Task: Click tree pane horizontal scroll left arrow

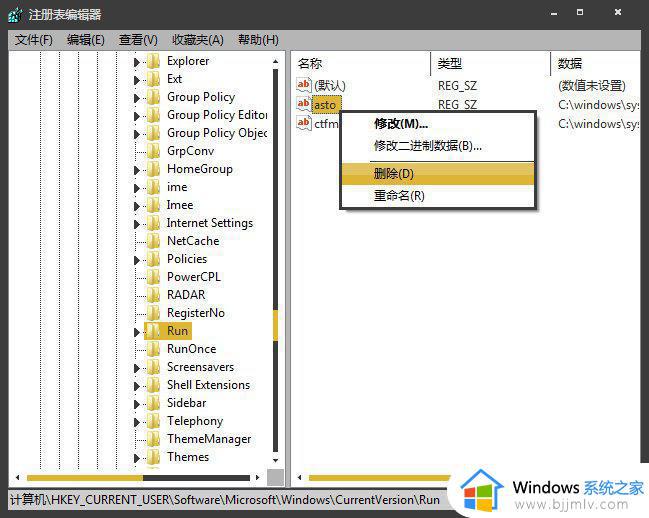Action: [17, 478]
